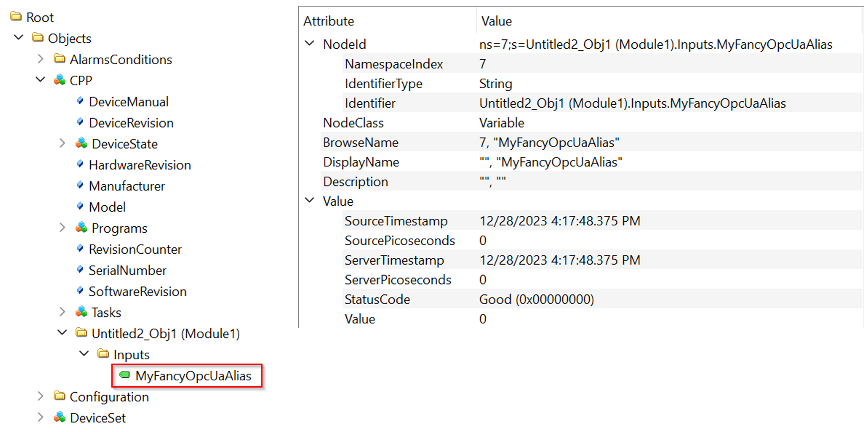Click the Attribute column header
Screen dimensions: 868x432
[x=329, y=21]
